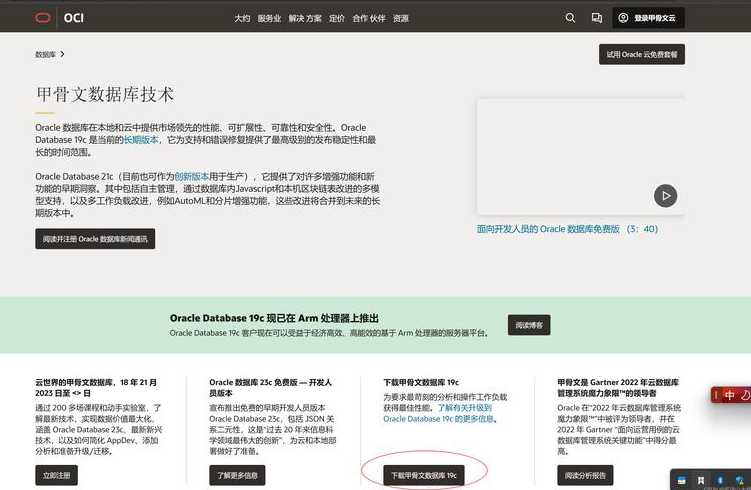Image resolution: width=751 pixels, height=490 pixels.
Task: Click the network warning tray icon
Action: pyautogui.click(x=740, y=480)
